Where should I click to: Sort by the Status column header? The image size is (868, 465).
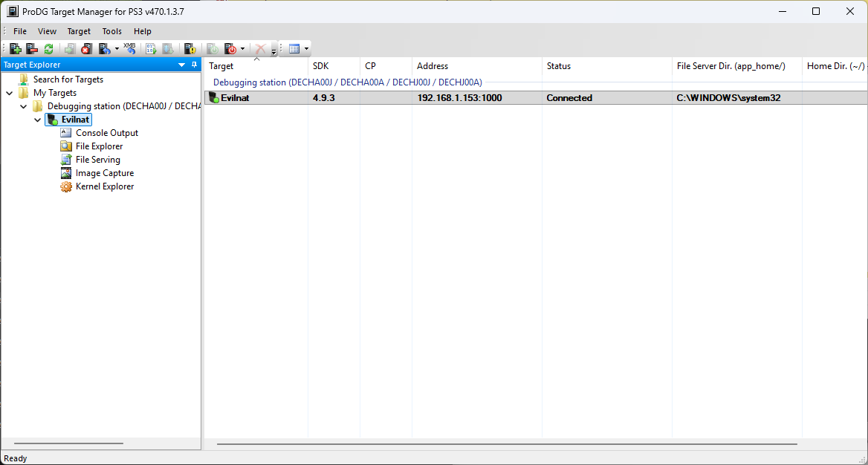[x=606, y=66]
